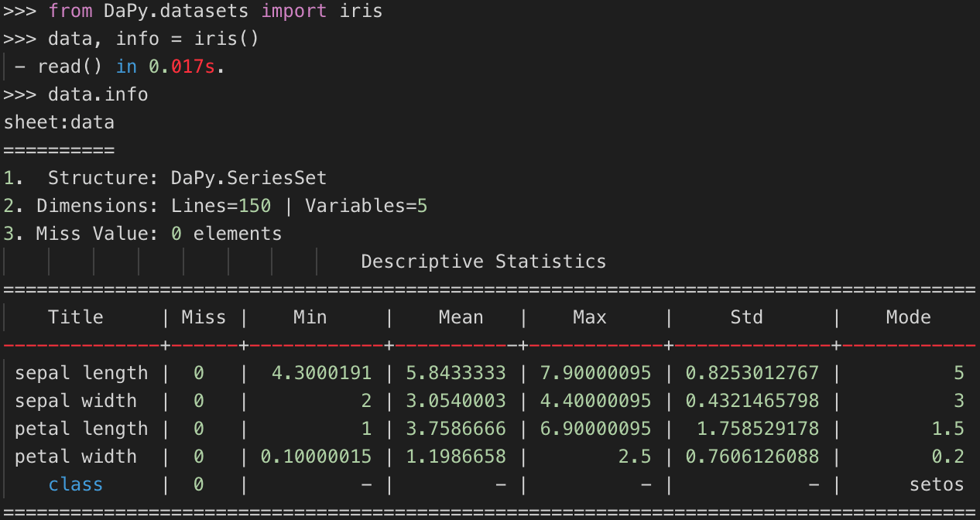Click the 'Variables=5' value
980x520 pixels.
point(366,206)
